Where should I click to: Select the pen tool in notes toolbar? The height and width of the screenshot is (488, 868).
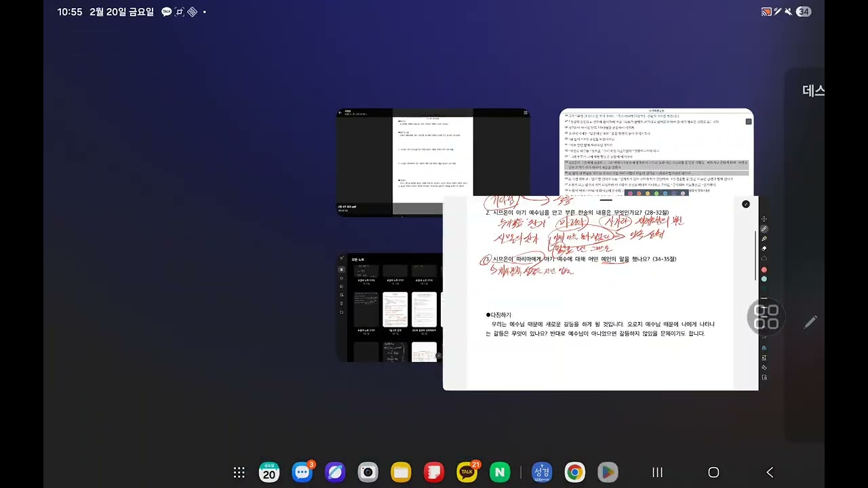764,229
